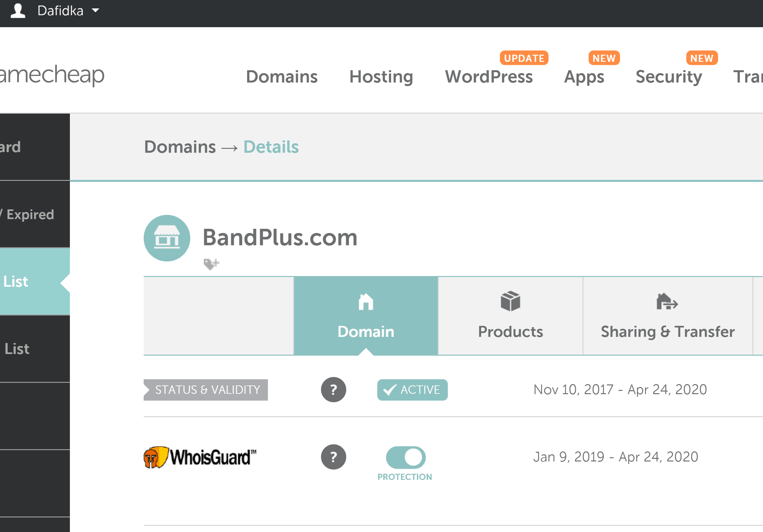Open the Domains navigation menu
This screenshot has height=532, width=763.
tap(282, 77)
